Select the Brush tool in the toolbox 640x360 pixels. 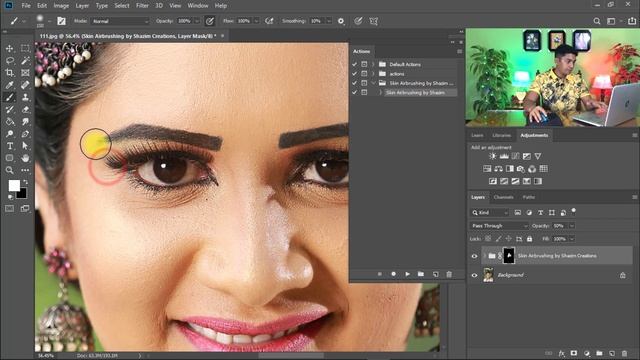tap(9, 97)
